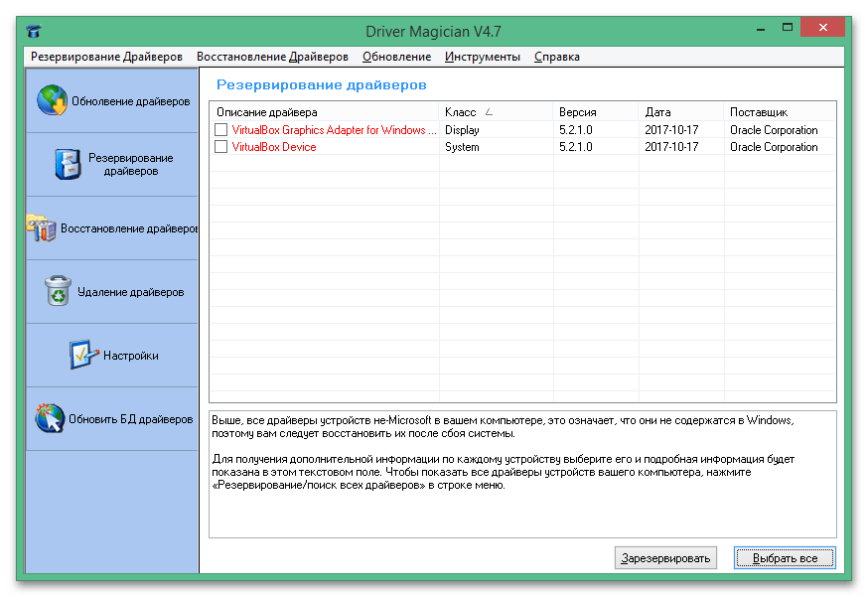Click the folder tools icon for Восстановление драйверов

[x=41, y=227]
